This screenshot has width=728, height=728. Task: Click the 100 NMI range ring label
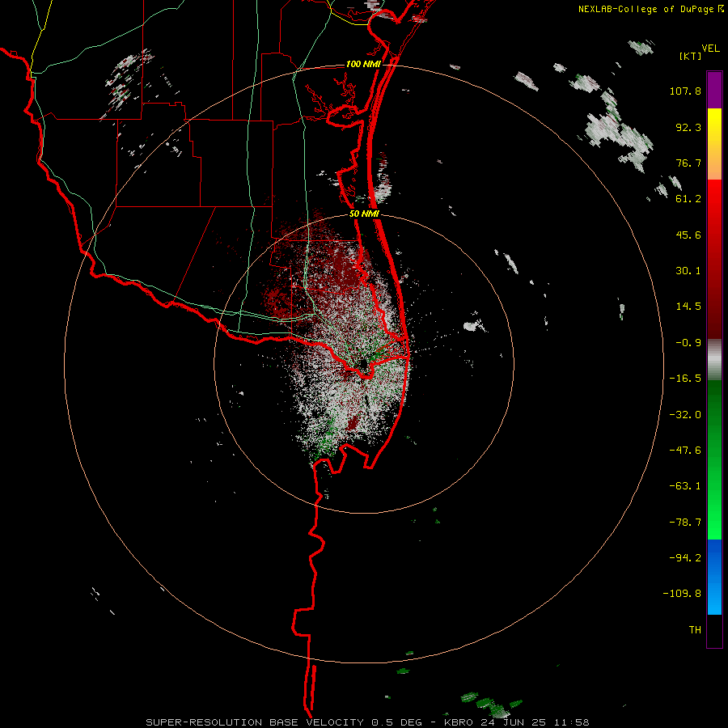(x=363, y=64)
